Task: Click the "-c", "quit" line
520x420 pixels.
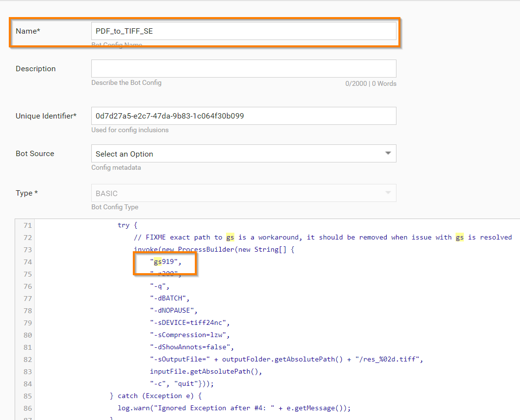Action: point(182,384)
